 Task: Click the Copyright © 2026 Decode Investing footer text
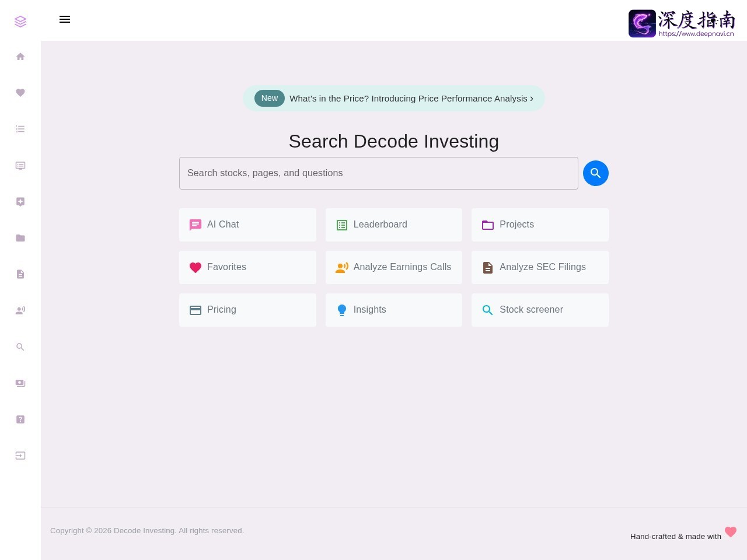147,531
